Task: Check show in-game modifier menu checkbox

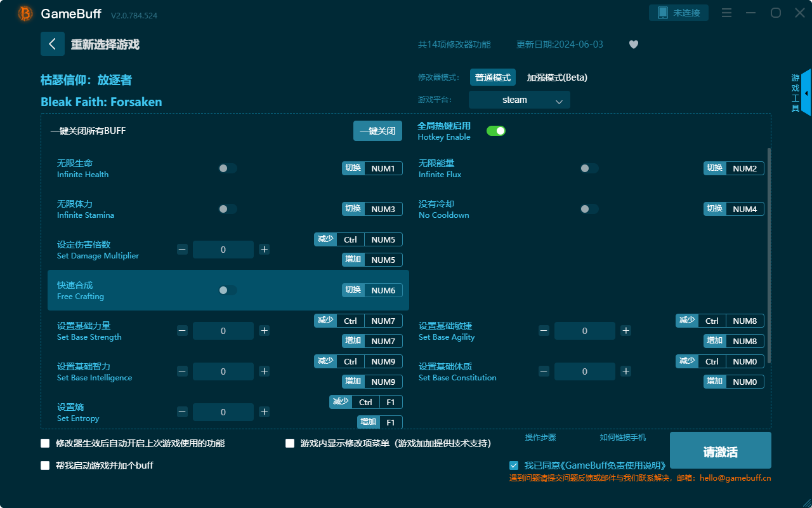Action: 290,443
